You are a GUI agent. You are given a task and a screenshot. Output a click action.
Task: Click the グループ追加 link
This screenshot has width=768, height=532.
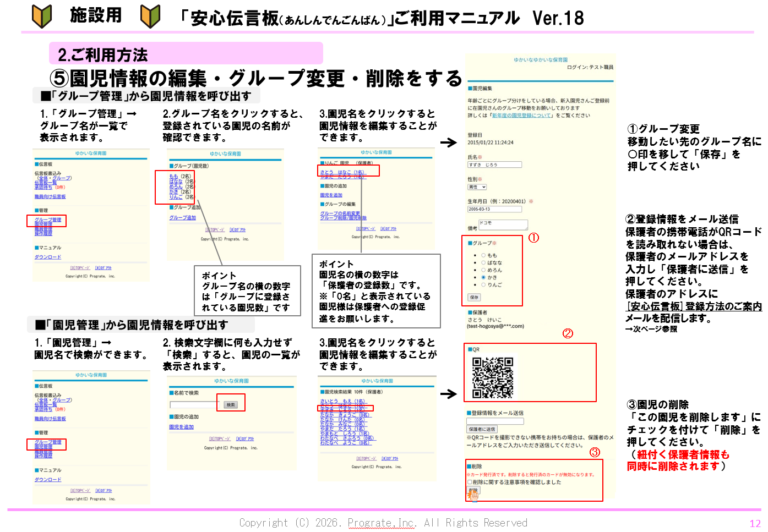[x=182, y=218]
